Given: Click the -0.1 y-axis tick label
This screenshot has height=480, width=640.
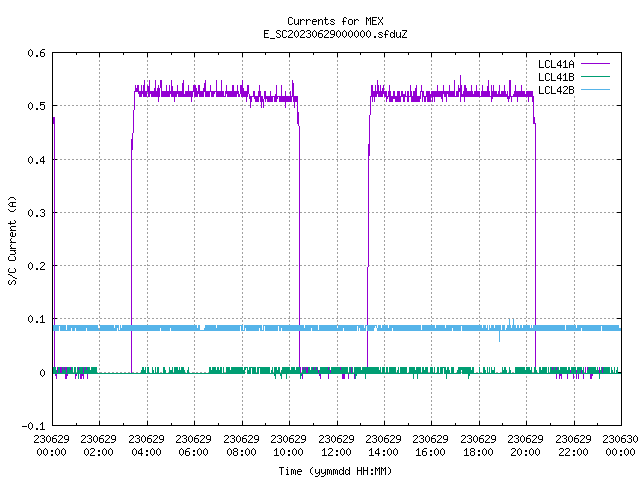Looking at the screenshot, I should tap(33, 426).
